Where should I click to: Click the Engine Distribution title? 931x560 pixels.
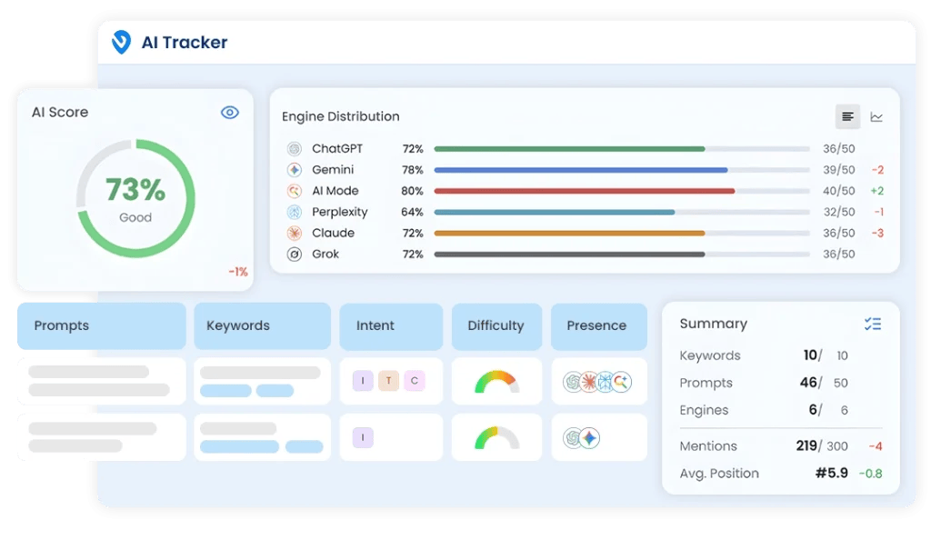coord(340,116)
